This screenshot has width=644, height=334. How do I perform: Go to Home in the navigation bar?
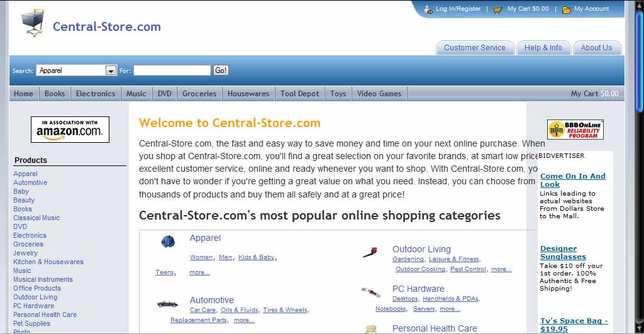[x=23, y=94]
